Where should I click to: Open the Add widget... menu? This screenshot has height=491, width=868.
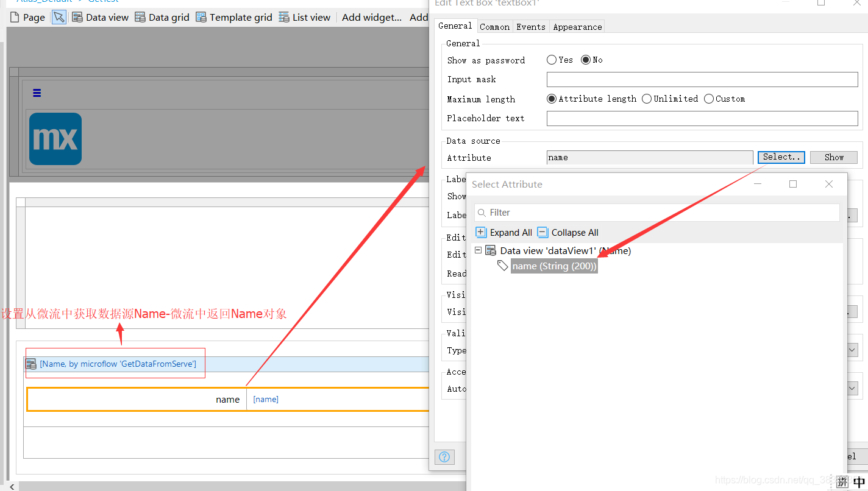click(372, 17)
